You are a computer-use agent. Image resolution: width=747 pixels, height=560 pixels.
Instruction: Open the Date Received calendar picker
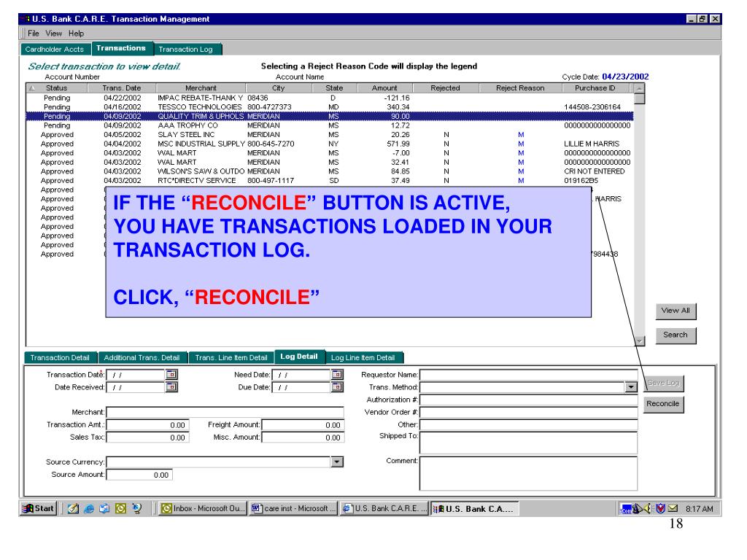point(172,386)
